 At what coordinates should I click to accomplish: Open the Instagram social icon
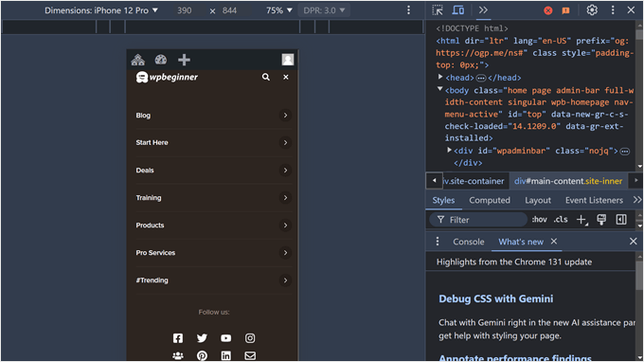[250, 338]
